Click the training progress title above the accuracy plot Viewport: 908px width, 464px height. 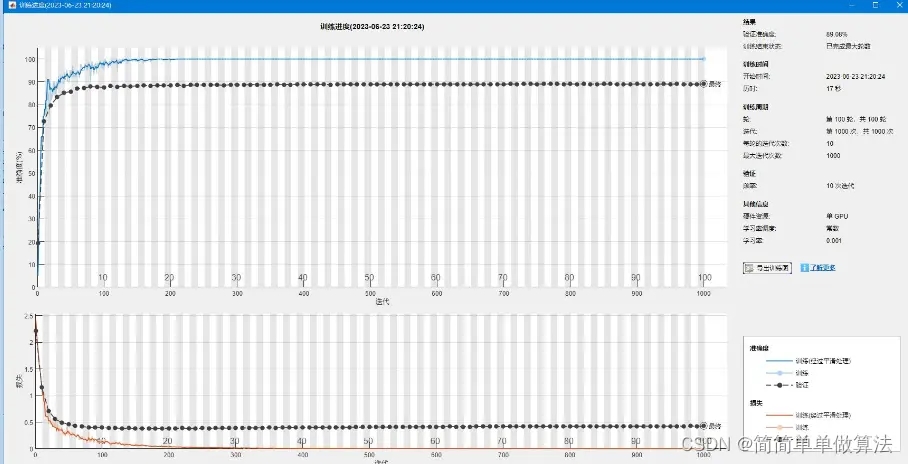(x=373, y=27)
